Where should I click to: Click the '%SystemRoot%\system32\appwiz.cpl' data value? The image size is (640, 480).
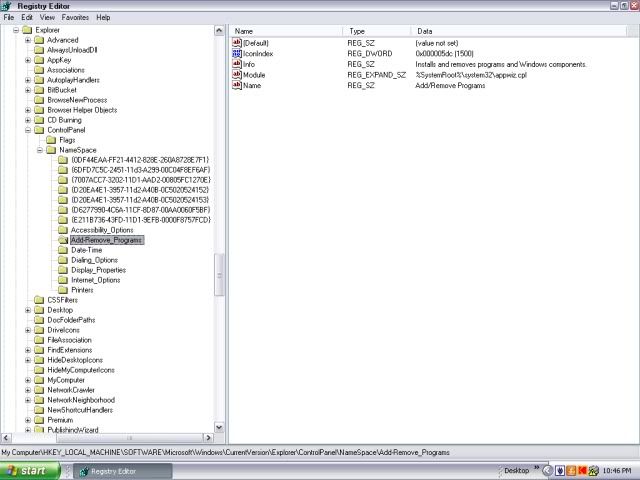tap(471, 75)
